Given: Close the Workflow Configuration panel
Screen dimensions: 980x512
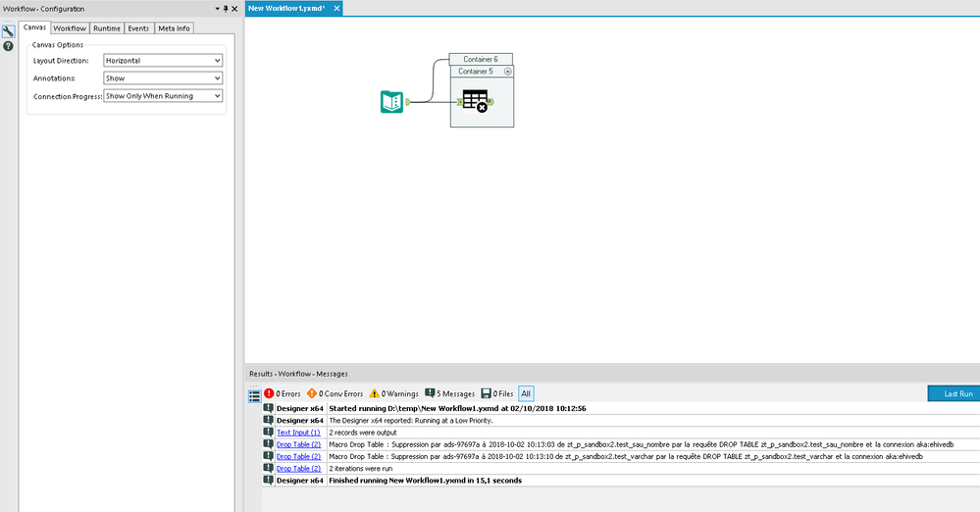Looking at the screenshot, I should tap(234, 9).
